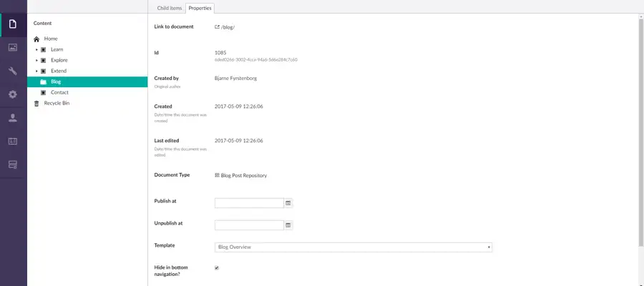644x286 pixels.
Task: Open the /blog/ document link
Action: click(228, 27)
